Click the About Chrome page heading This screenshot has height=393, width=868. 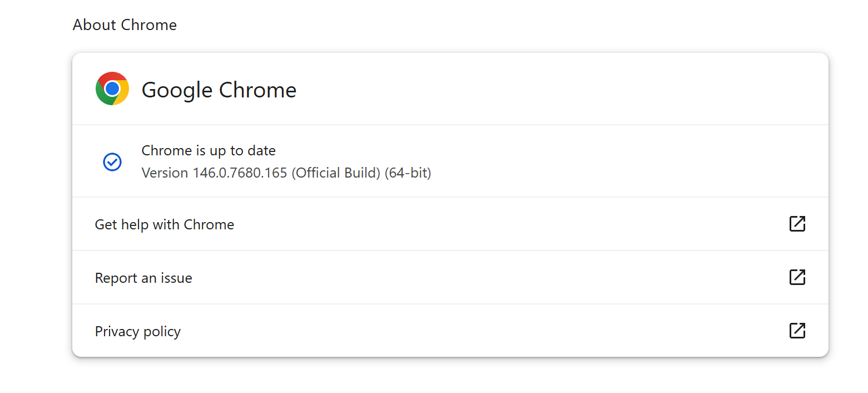tap(125, 25)
